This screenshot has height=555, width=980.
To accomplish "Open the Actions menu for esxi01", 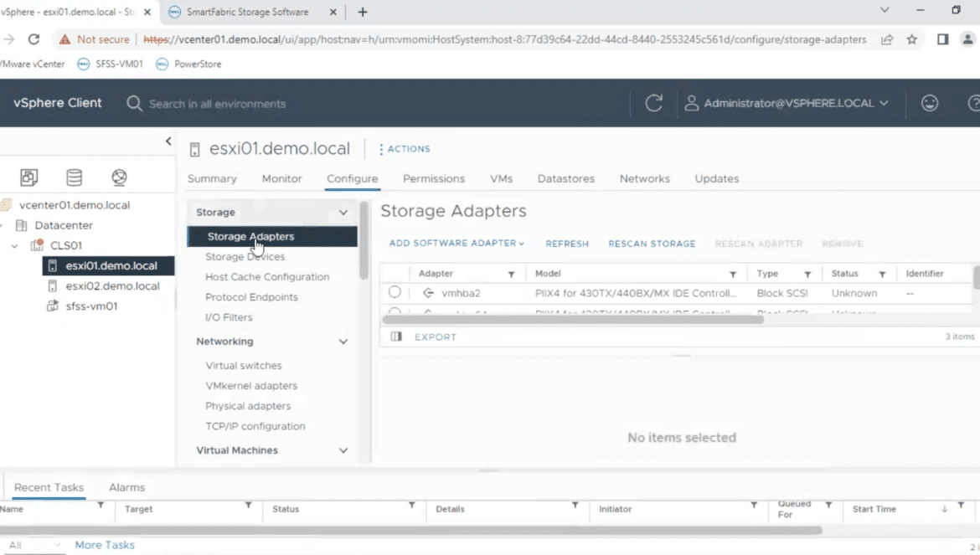I will tap(405, 148).
